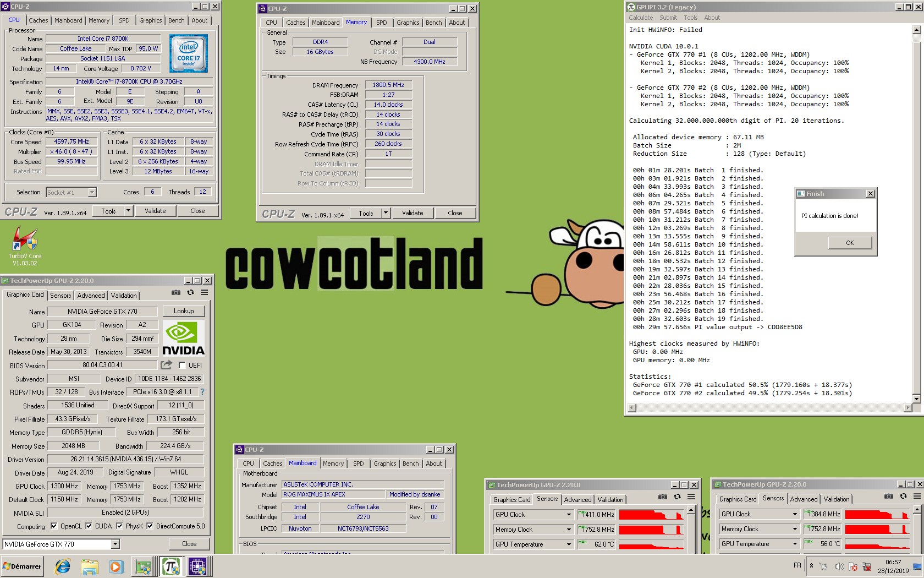Toggle the DirectCompute 5.0 checkbox

150,526
